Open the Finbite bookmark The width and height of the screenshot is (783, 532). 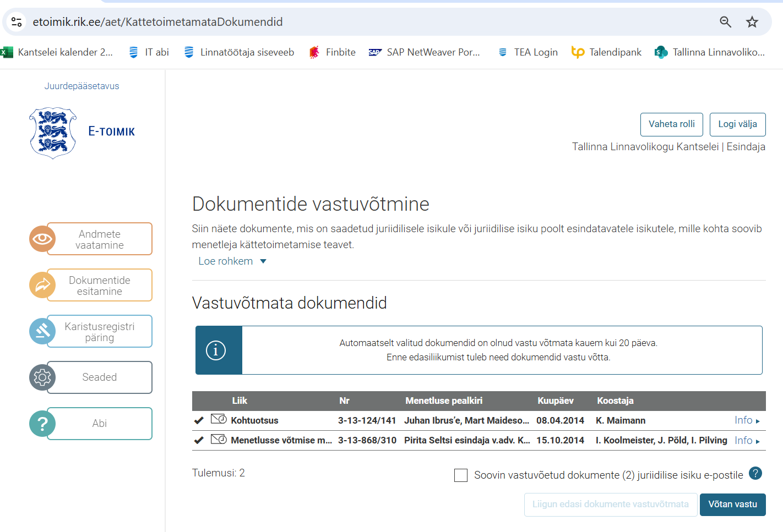[x=332, y=52]
